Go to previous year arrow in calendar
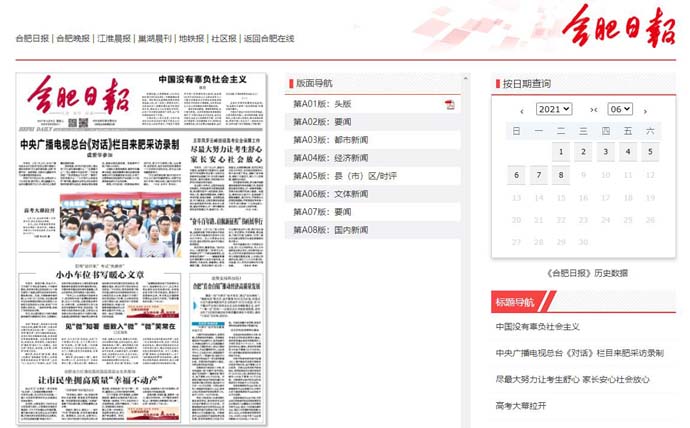Viewport: 690px width, 428px height. [522, 111]
